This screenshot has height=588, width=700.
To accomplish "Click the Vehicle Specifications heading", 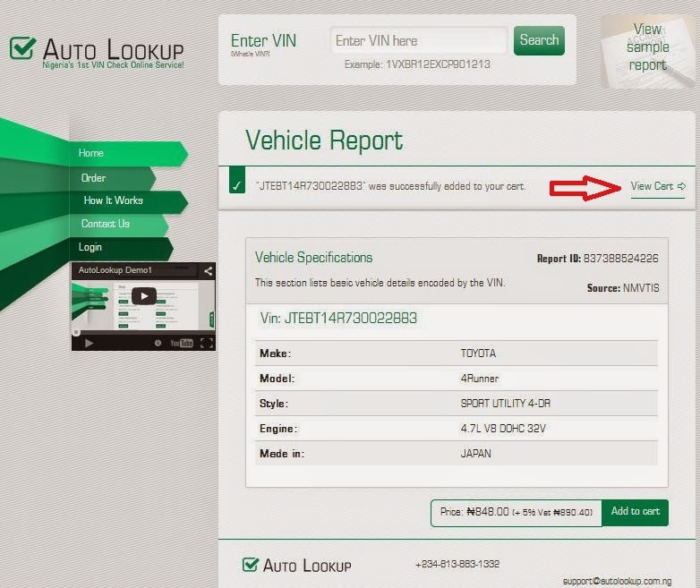I will click(x=313, y=258).
